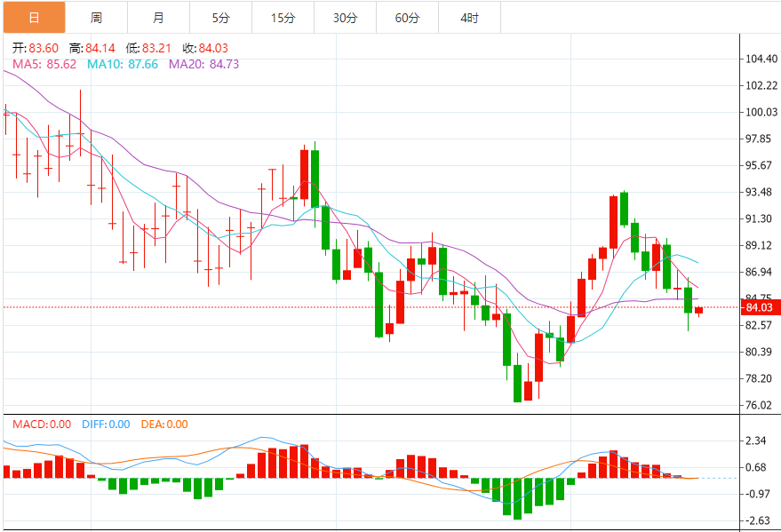Click the 104.40 price axis label
The height and width of the screenshot is (532, 781).
[x=761, y=59]
